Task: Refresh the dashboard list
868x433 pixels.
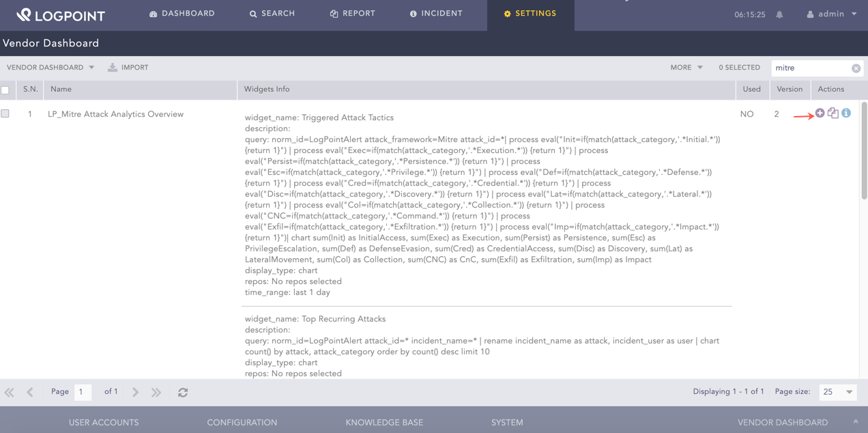Action: [183, 392]
